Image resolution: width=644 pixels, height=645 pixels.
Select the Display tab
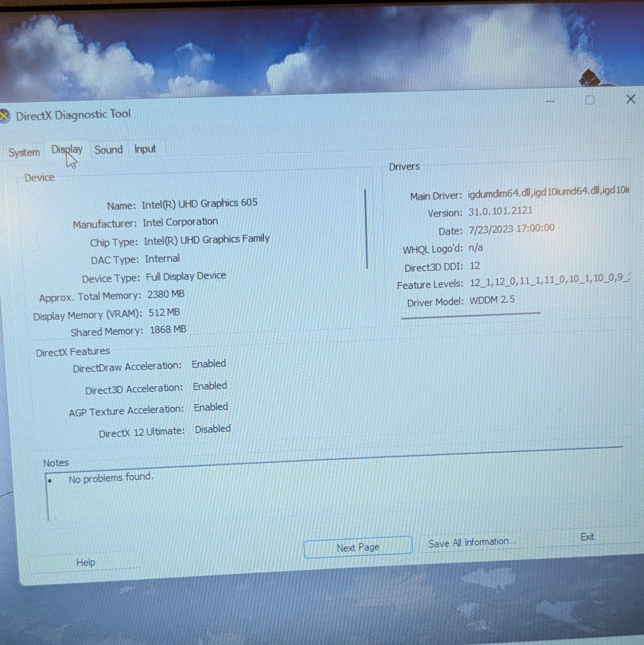point(67,150)
